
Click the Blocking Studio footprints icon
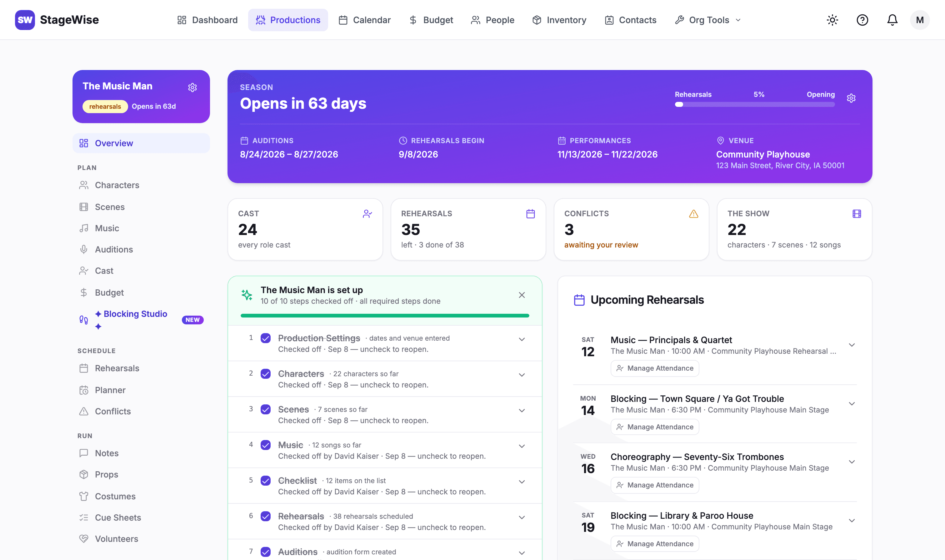point(83,320)
